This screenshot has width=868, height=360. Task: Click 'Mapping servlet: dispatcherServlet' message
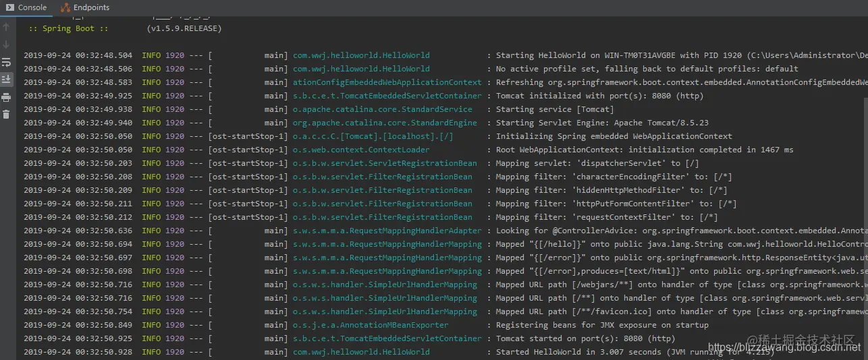point(597,163)
